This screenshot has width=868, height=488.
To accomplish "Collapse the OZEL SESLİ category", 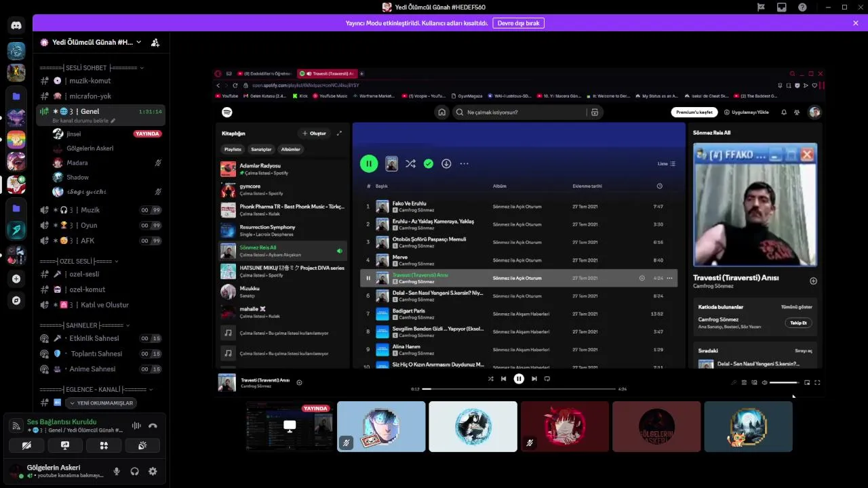I will (x=79, y=261).
